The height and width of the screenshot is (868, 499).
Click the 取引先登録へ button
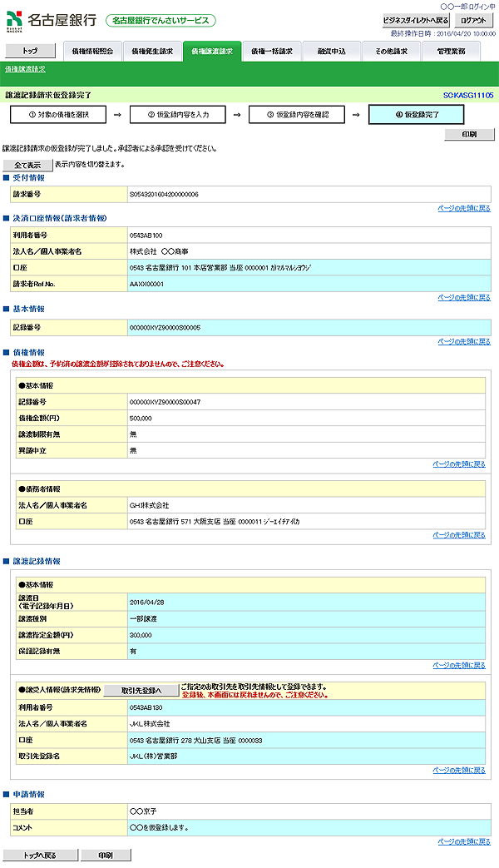click(141, 691)
